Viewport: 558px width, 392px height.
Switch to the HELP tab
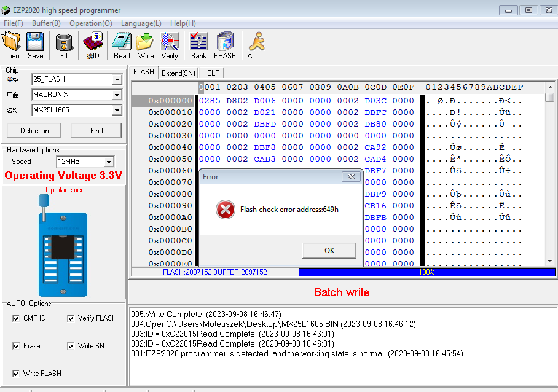tap(211, 73)
